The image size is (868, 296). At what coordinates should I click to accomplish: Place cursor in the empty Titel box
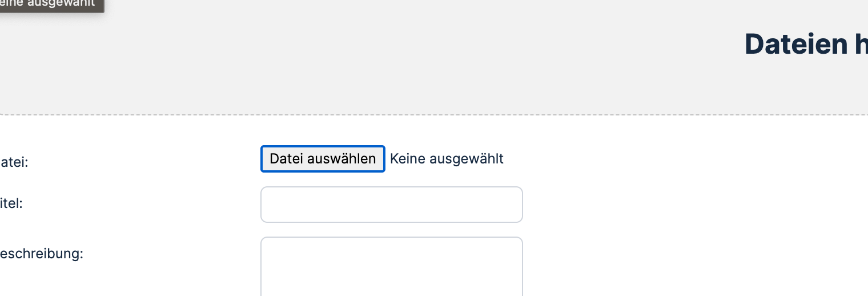point(391,205)
